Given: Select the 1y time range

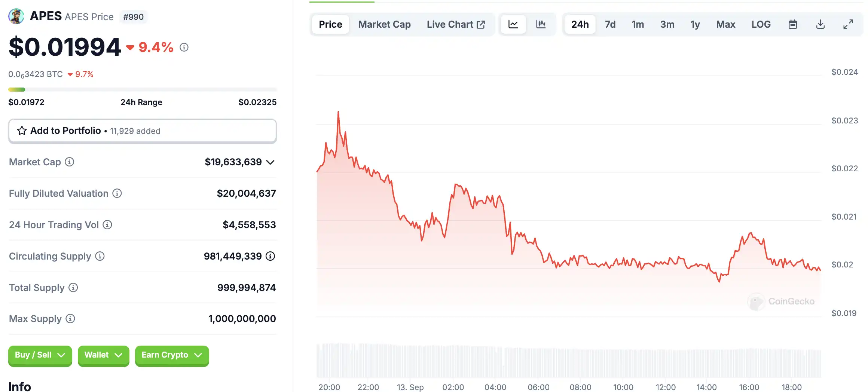Looking at the screenshot, I should [x=695, y=24].
